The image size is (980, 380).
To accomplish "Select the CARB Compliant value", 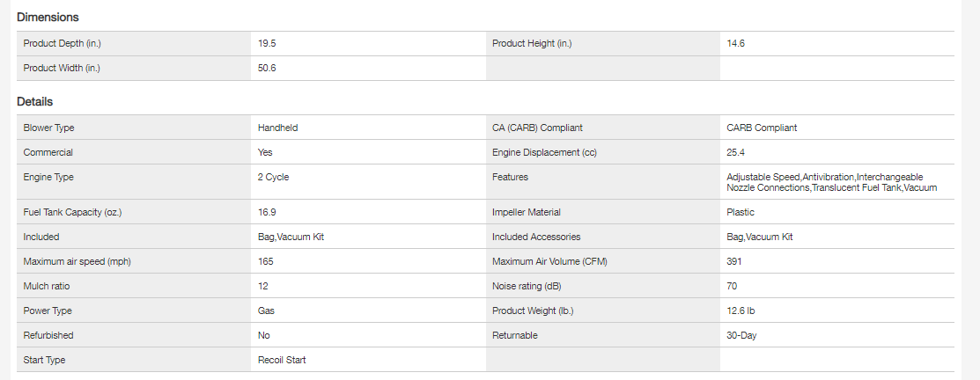I will pos(762,128).
